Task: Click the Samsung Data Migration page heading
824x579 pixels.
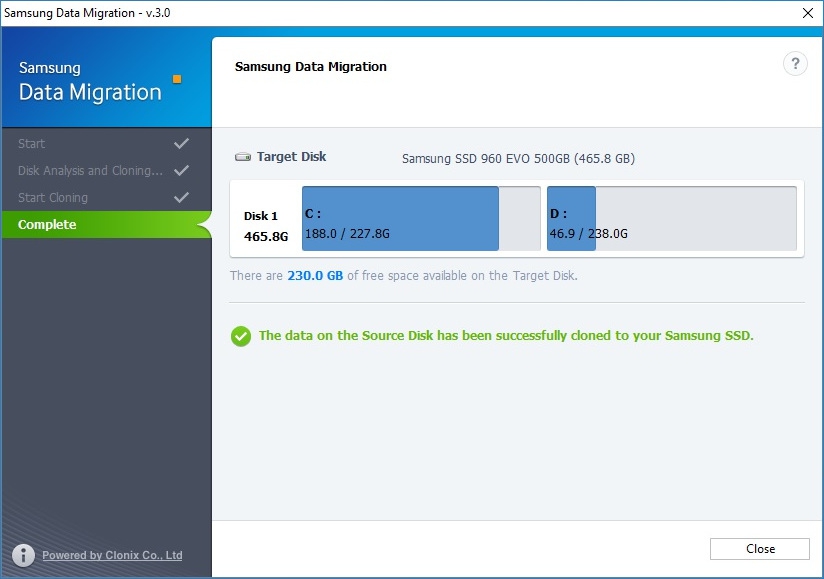Action: pos(311,67)
